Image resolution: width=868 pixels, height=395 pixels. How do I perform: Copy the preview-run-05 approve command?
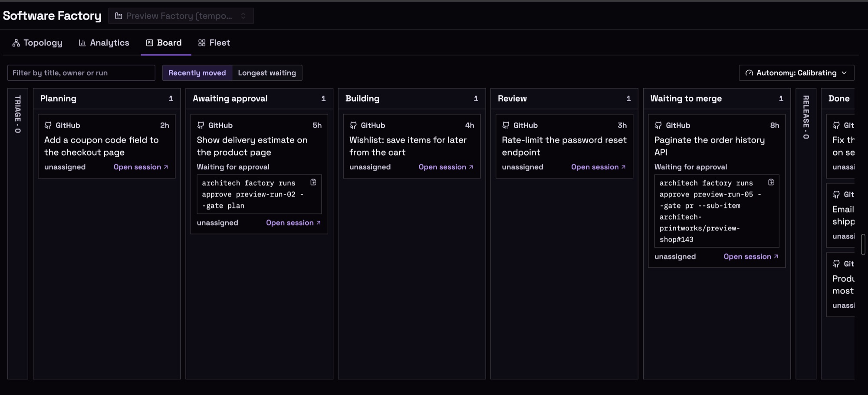point(771,182)
